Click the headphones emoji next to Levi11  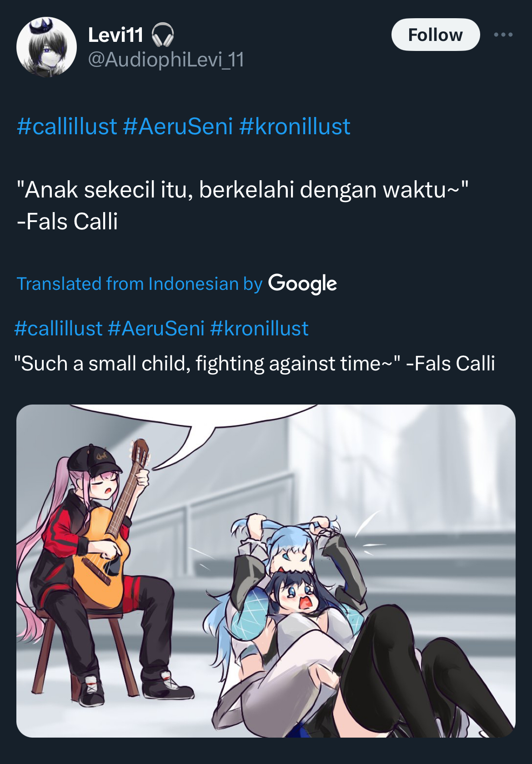(x=162, y=35)
